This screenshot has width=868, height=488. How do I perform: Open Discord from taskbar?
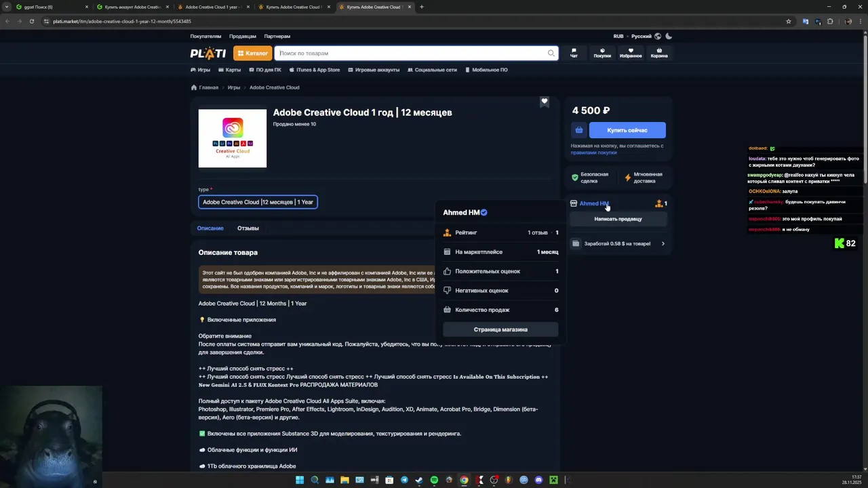[538, 480]
